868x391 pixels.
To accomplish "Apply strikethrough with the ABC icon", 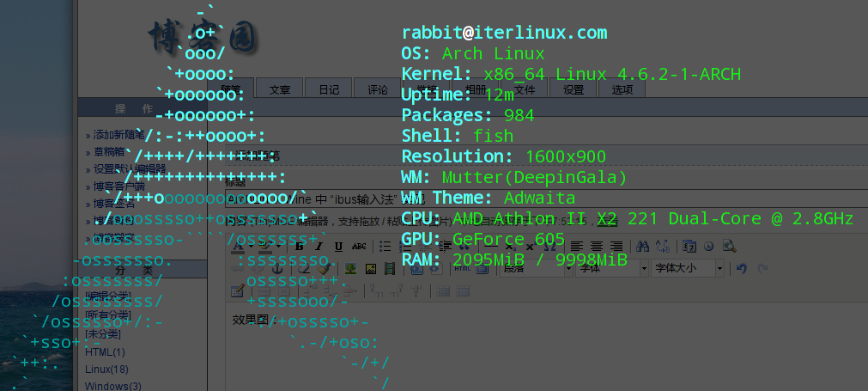I will pos(359,247).
